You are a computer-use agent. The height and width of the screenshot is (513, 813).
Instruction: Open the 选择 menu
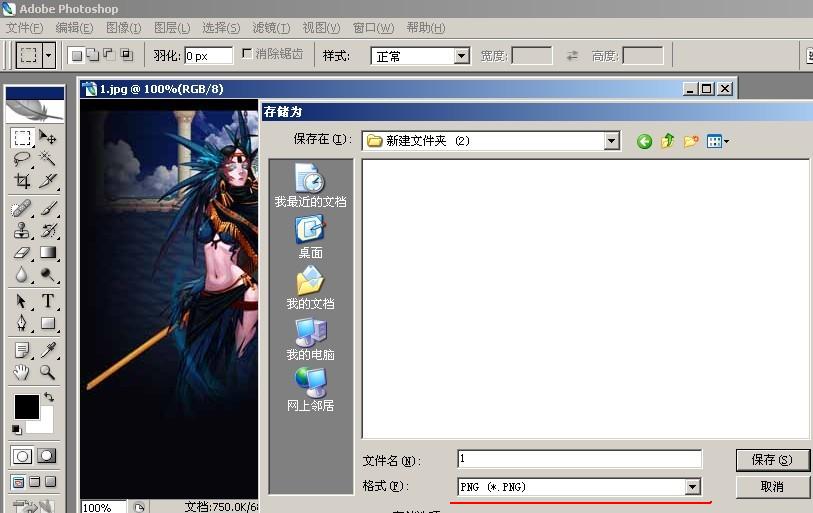click(221, 27)
